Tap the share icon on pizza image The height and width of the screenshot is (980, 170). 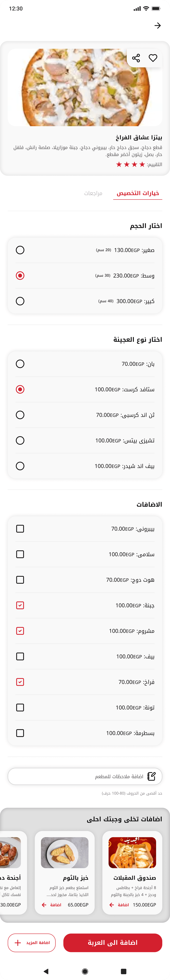[136, 58]
